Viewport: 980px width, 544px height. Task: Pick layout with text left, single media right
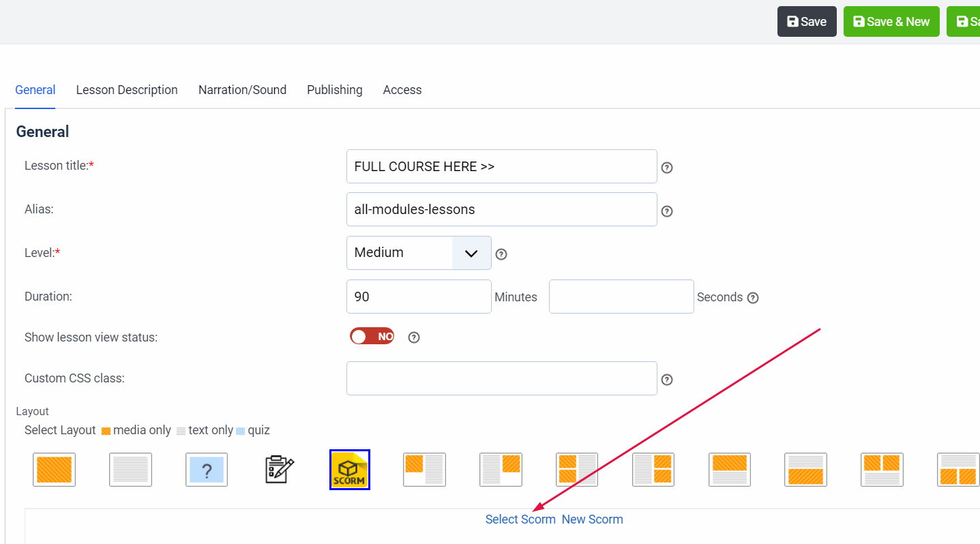click(x=501, y=470)
